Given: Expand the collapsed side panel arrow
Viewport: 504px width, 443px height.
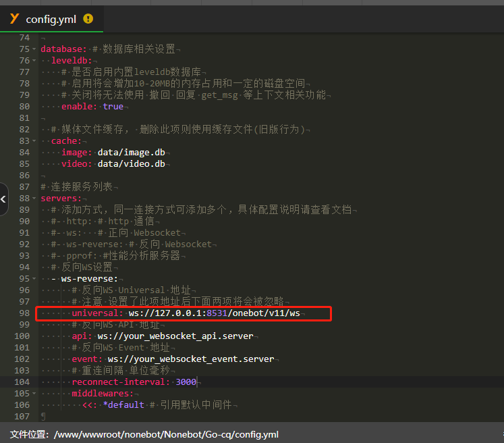Looking at the screenshot, I should pos(3,199).
